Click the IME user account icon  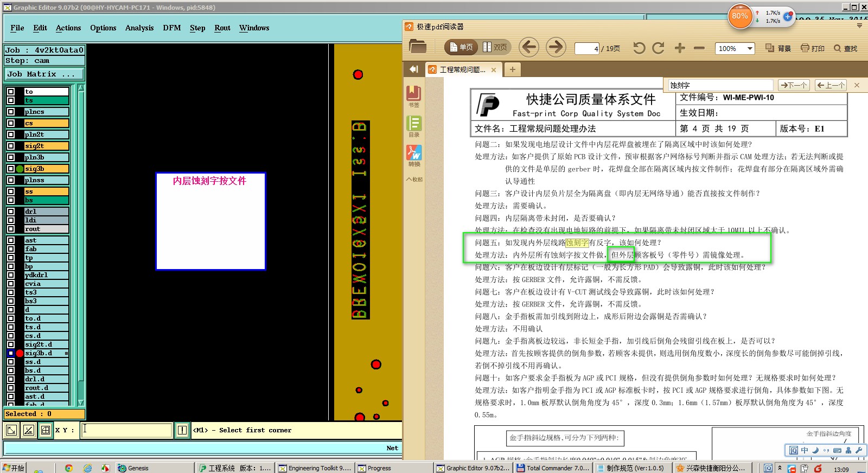pyautogui.click(x=848, y=450)
